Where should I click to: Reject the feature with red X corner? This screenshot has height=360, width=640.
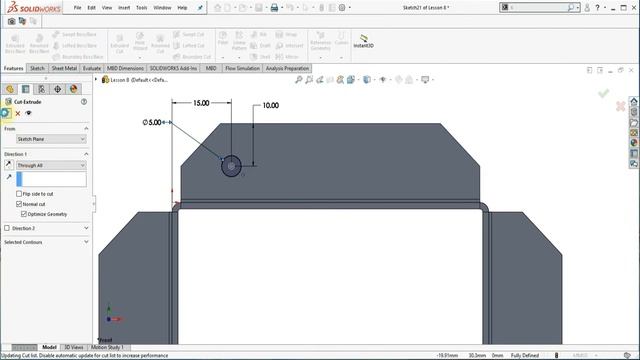620,106
